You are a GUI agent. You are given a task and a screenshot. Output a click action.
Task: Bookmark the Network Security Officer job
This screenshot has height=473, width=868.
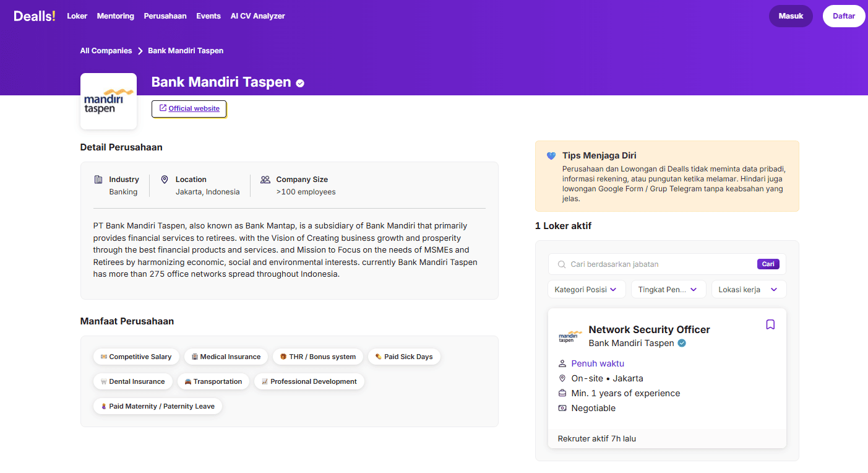click(x=770, y=324)
